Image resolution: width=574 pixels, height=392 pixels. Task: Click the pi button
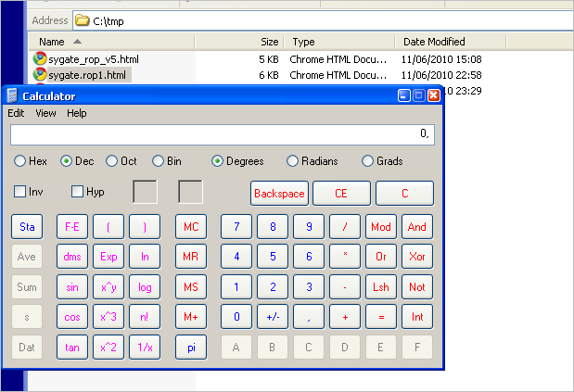click(191, 348)
